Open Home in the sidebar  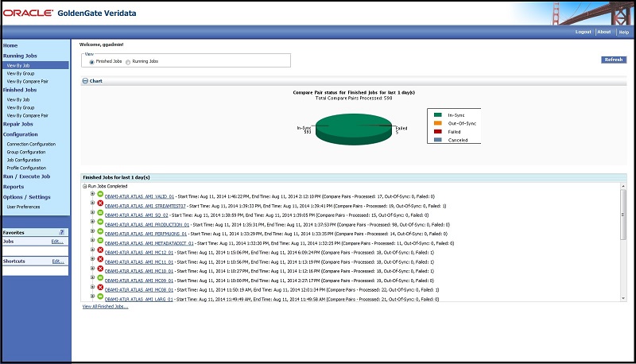point(10,45)
